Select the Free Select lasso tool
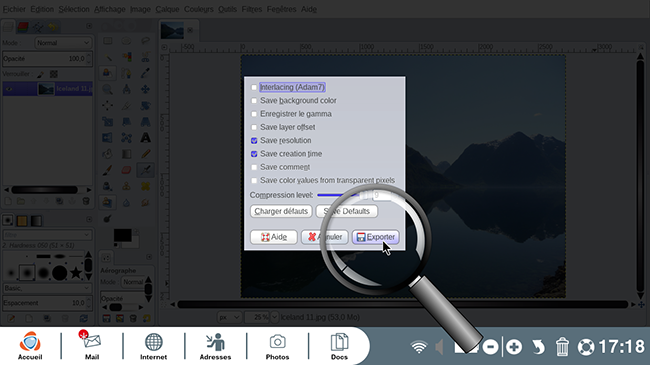This screenshot has width=650, height=365. point(146,41)
